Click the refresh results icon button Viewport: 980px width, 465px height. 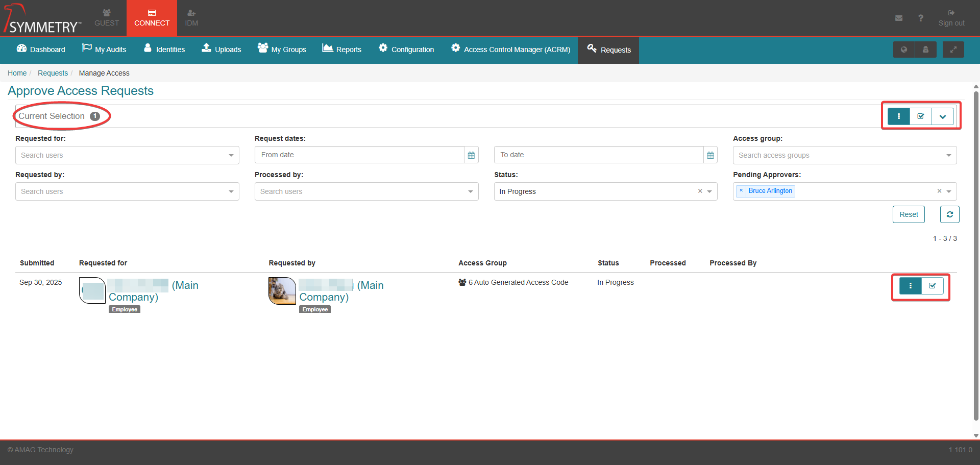[949, 214]
